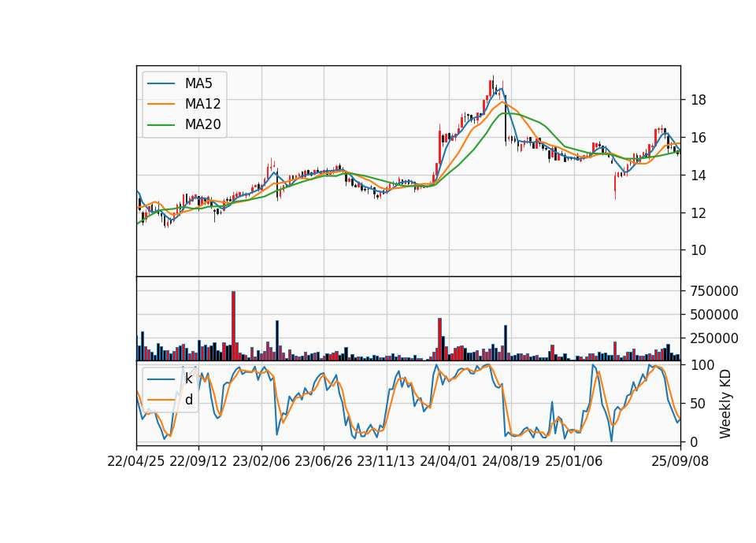756x543 pixels.
Task: Click the tallest red volume bar
Action: click(233, 326)
